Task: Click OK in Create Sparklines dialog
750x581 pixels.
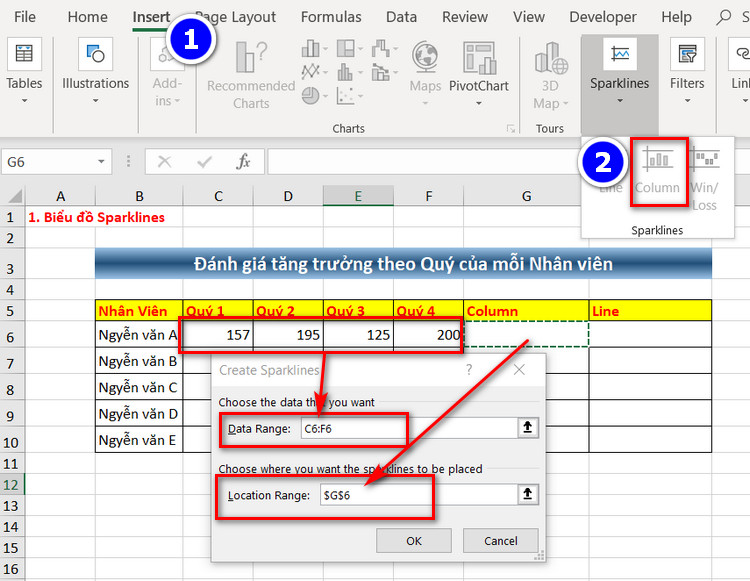Action: click(414, 540)
